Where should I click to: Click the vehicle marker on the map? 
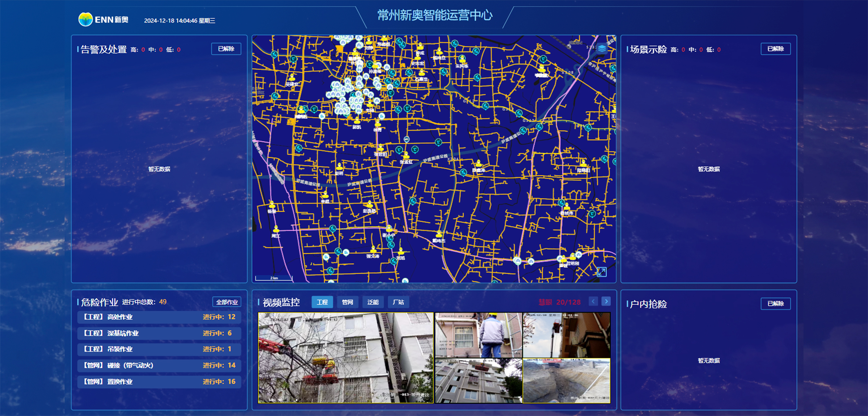(406, 139)
